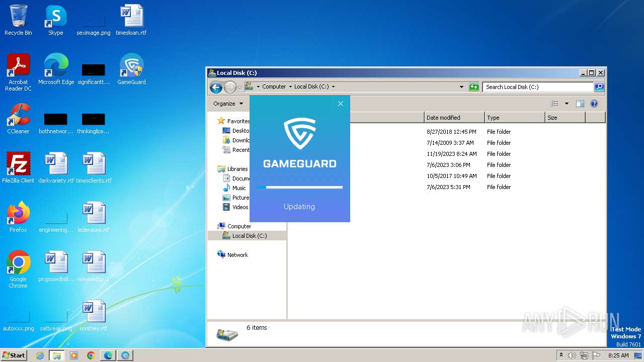Image resolution: width=644 pixels, height=362 pixels.
Task: Expand the address bar history dropdown
Action: pyautogui.click(x=462, y=87)
